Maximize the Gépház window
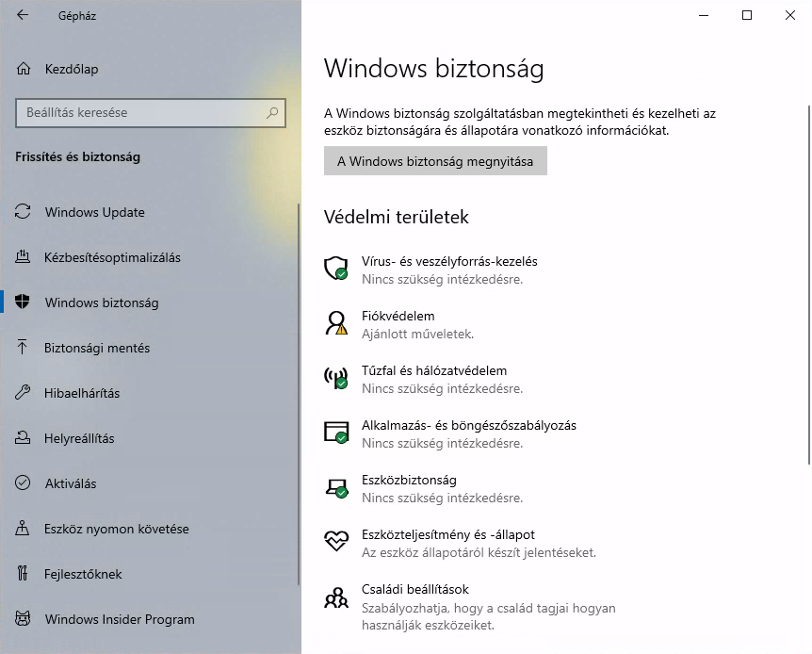Image resolution: width=812 pixels, height=654 pixels. point(747,15)
